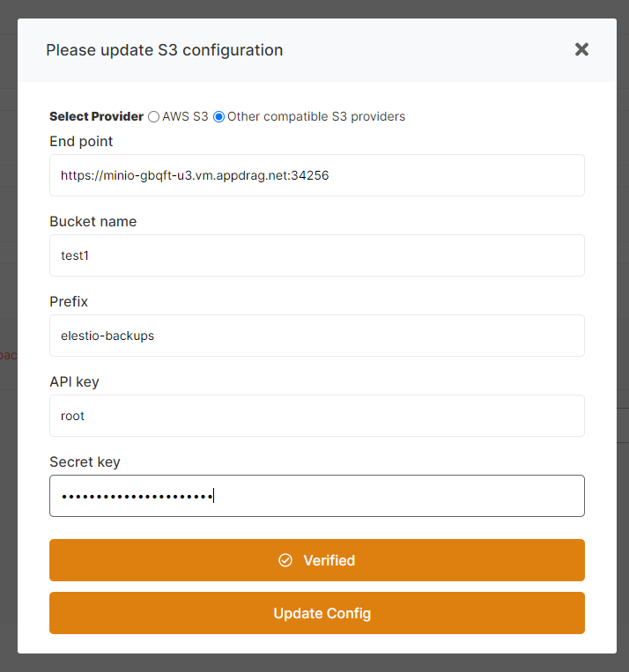Click the 'Other compatible S3 providers' label text
The height and width of the screenshot is (672, 629).
pyautogui.click(x=316, y=116)
